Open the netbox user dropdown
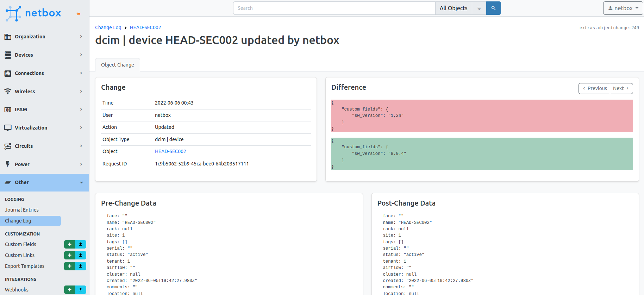Image resolution: width=644 pixels, height=295 pixels. (x=623, y=8)
